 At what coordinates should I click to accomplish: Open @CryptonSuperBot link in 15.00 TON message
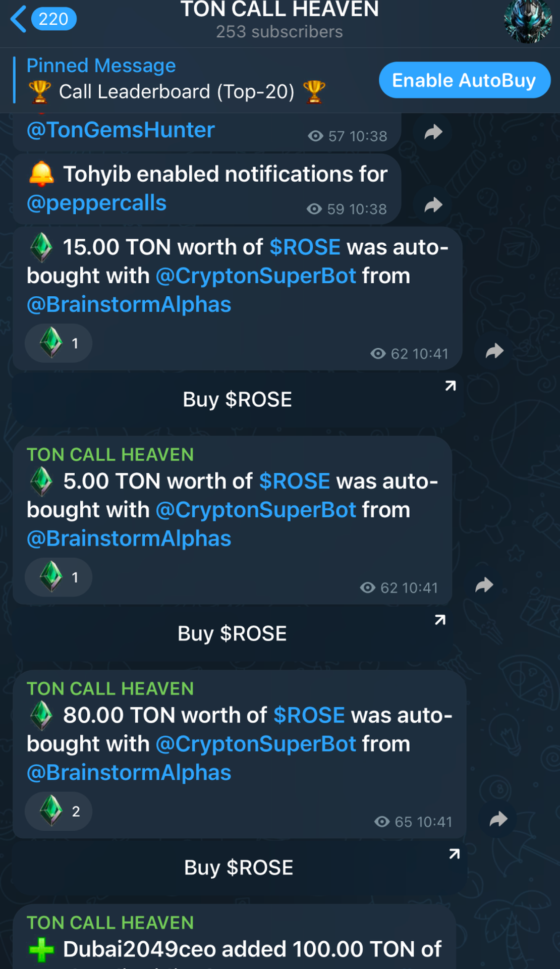(x=256, y=276)
